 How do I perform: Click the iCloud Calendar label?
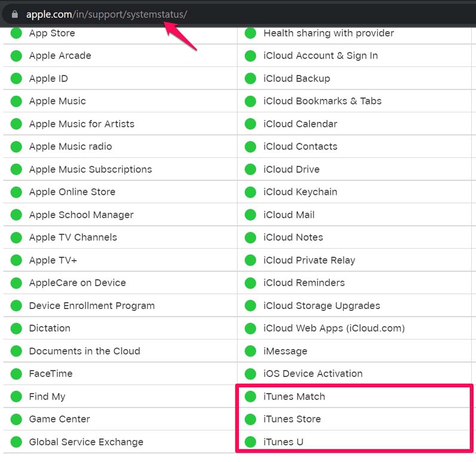coord(300,124)
